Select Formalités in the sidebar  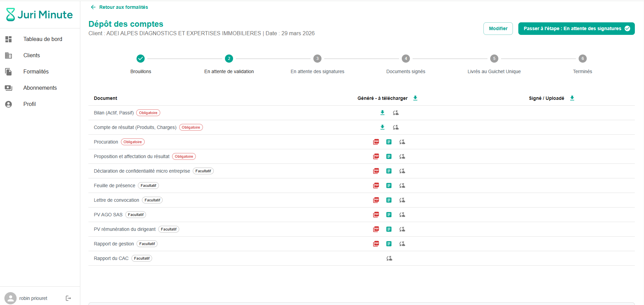click(x=36, y=71)
